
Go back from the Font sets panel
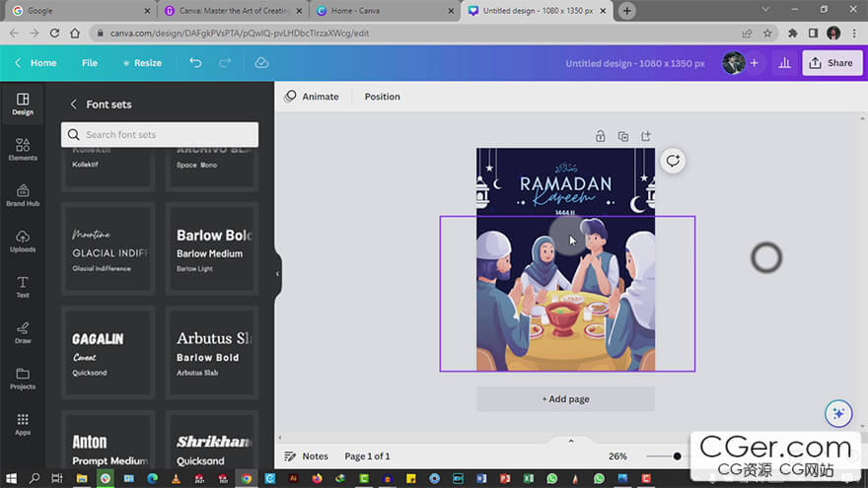coord(73,105)
